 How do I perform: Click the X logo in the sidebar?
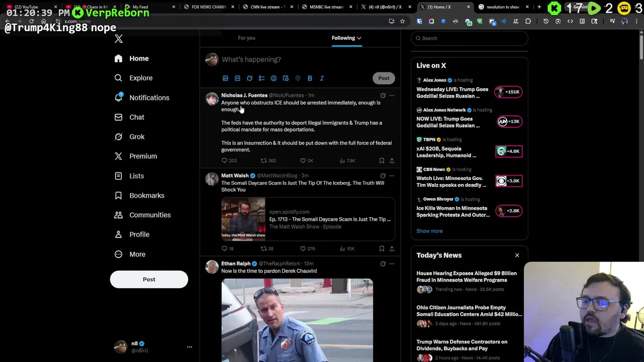pyautogui.click(x=119, y=39)
